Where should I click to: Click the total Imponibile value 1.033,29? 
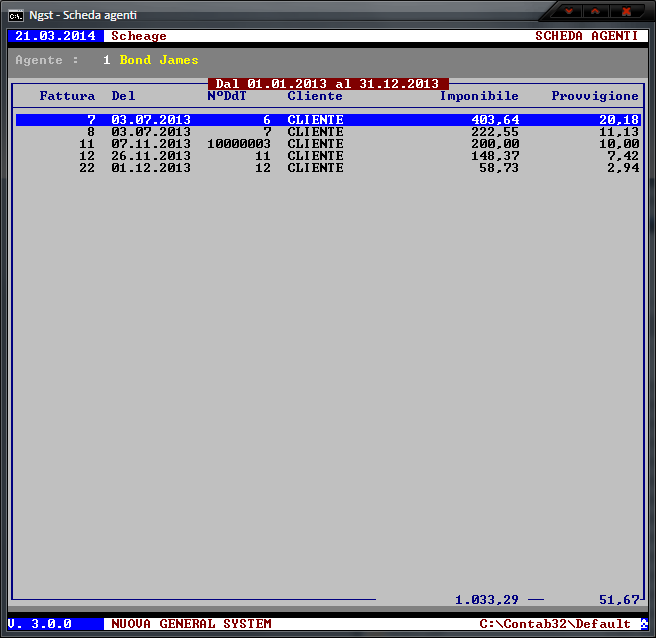click(487, 600)
